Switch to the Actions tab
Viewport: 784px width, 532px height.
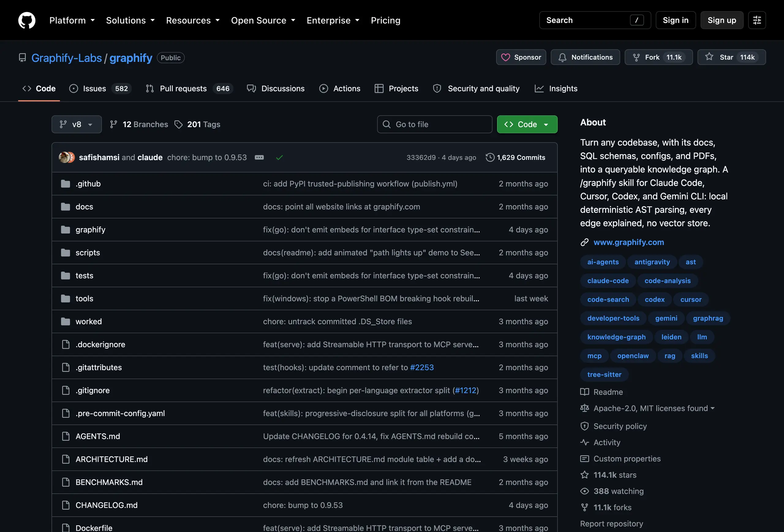click(x=340, y=89)
